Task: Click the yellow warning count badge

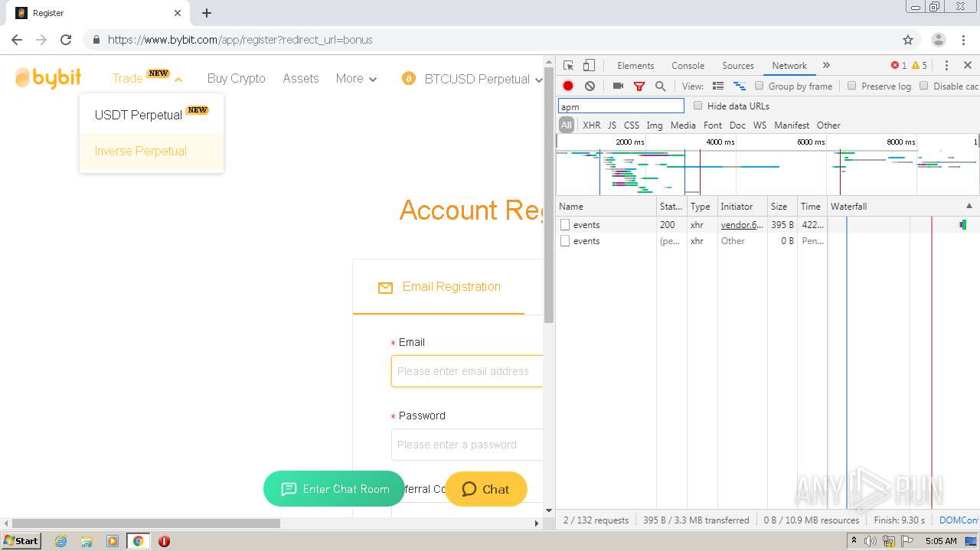Action: coord(920,66)
